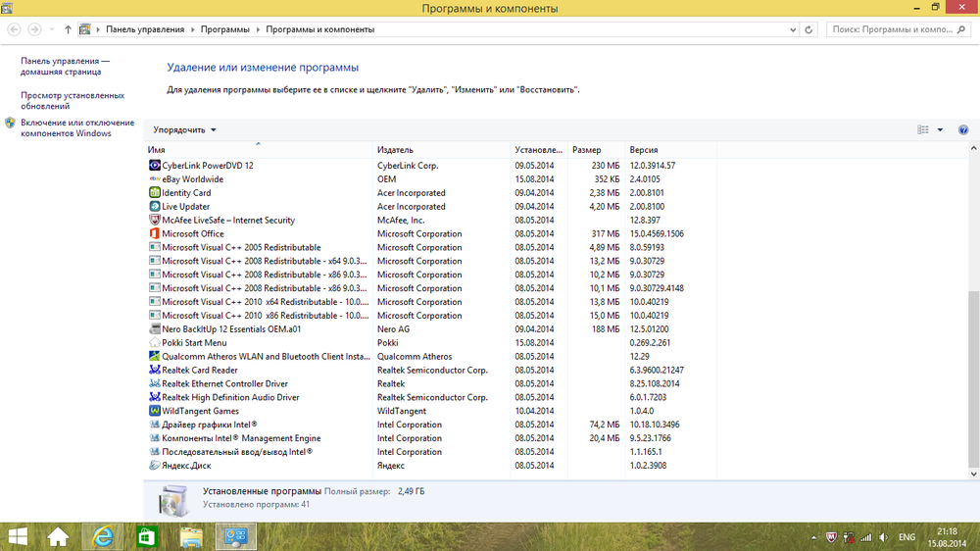The height and width of the screenshot is (551, 980).
Task: Show hidden tray icons arrow
Action: (813, 537)
